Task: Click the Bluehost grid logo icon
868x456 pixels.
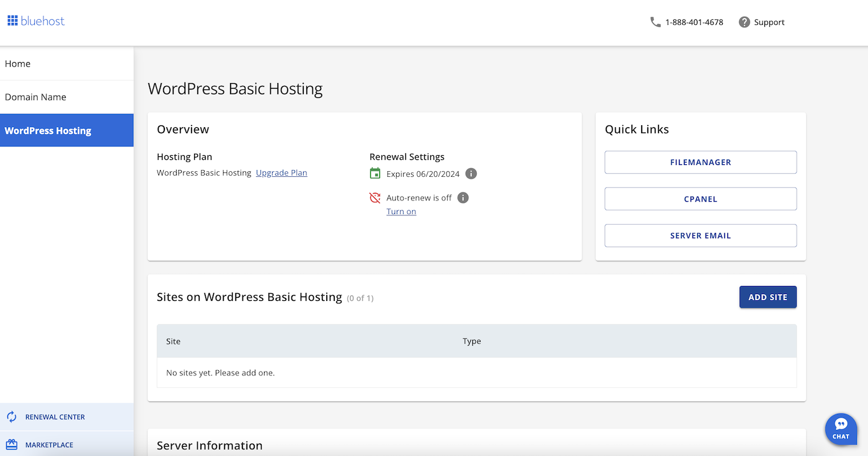Action: pyautogui.click(x=12, y=21)
